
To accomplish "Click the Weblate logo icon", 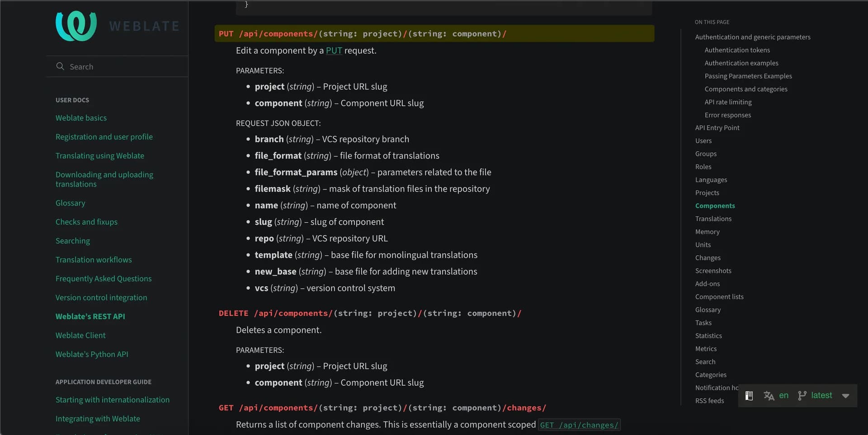I will pos(76,26).
